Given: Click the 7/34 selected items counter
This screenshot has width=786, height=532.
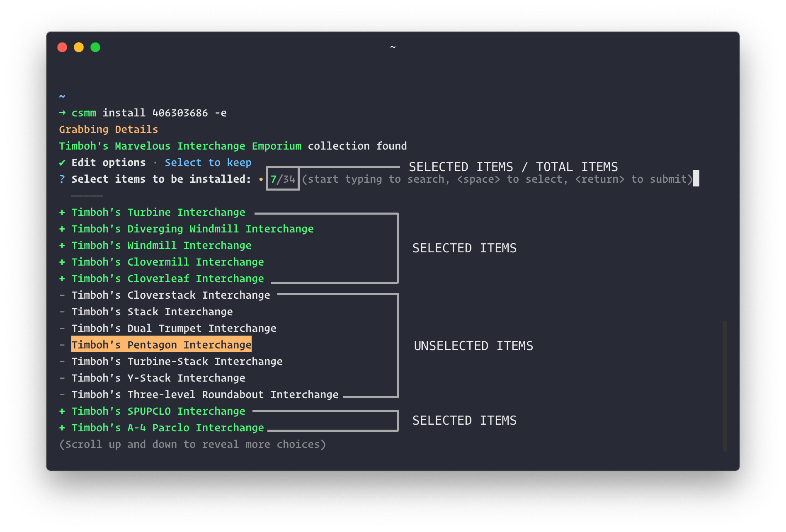Looking at the screenshot, I should click(x=283, y=179).
